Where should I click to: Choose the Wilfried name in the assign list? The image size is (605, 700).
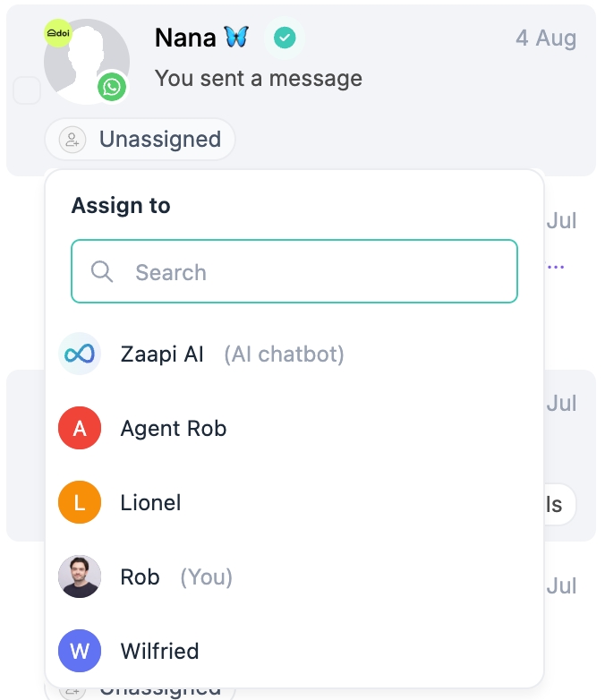(159, 651)
